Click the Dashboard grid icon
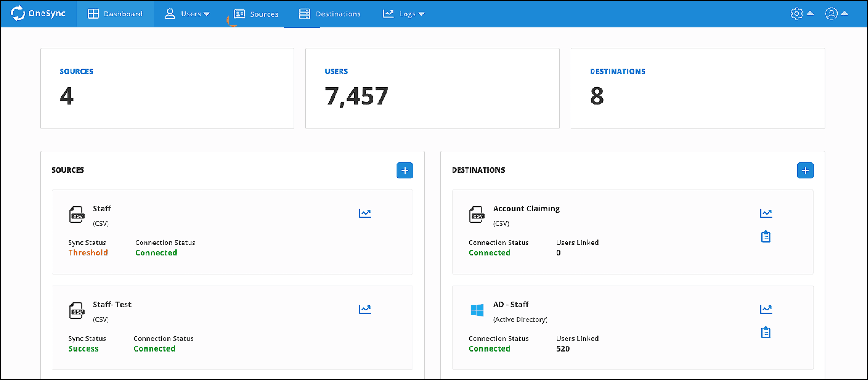The image size is (868, 380). (x=93, y=14)
